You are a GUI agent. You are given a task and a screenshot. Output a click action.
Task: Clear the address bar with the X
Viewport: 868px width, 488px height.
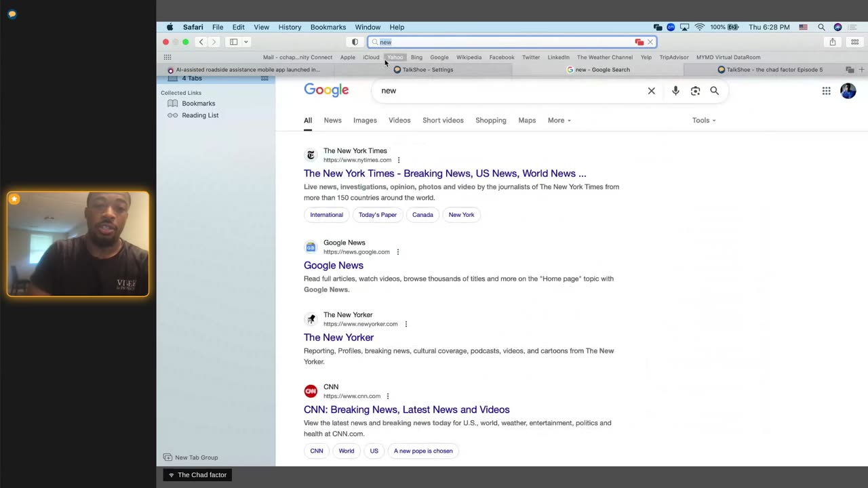pyautogui.click(x=650, y=42)
